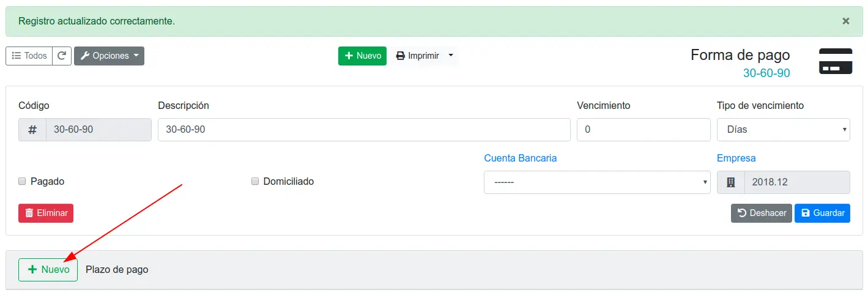868x298 pixels.
Task: Save the record with Guardar
Action: (x=822, y=213)
